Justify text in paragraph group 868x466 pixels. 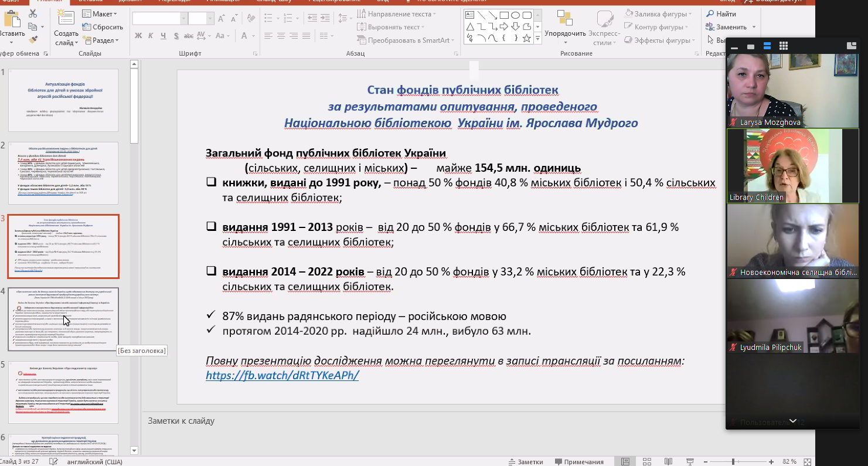coord(307,36)
